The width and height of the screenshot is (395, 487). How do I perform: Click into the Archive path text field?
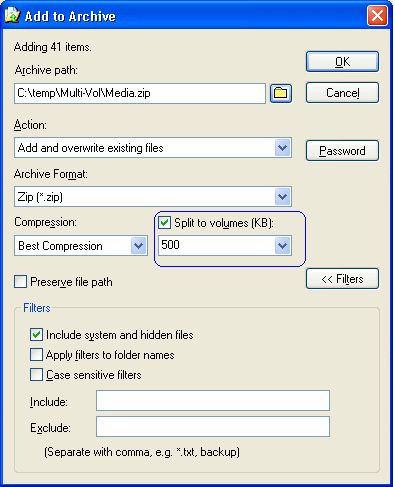[x=140, y=93]
